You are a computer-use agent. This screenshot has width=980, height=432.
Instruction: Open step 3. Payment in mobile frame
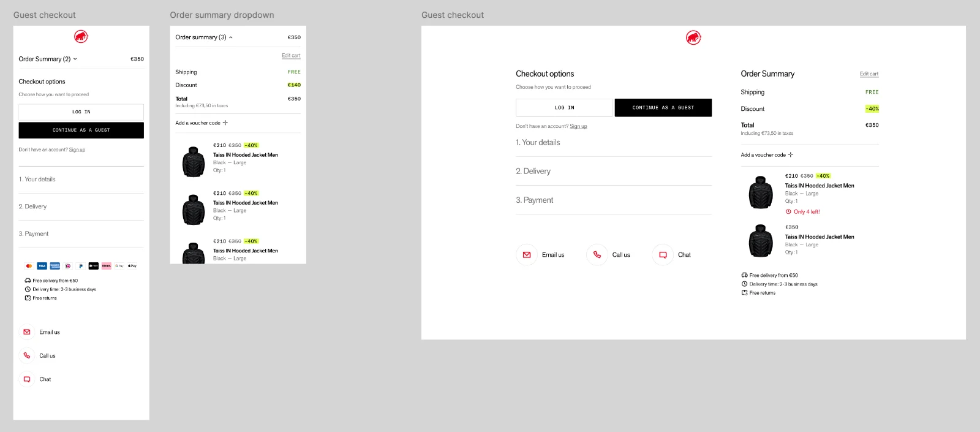pos(81,233)
